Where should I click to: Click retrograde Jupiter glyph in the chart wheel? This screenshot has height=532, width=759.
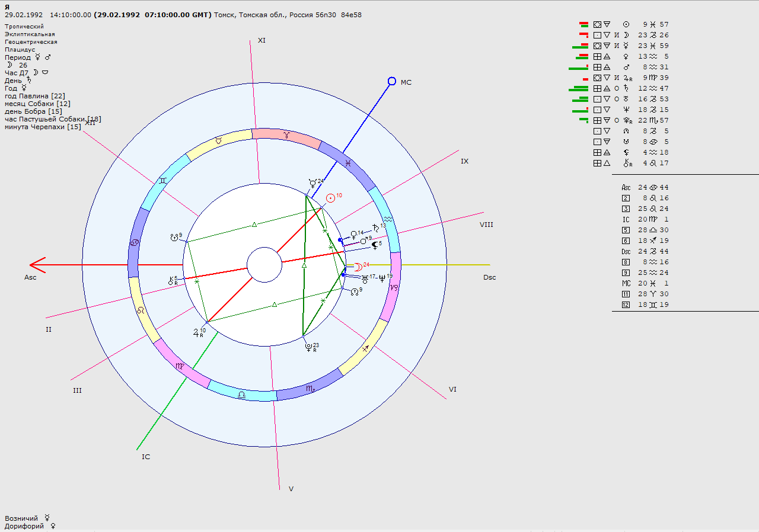pos(197,332)
